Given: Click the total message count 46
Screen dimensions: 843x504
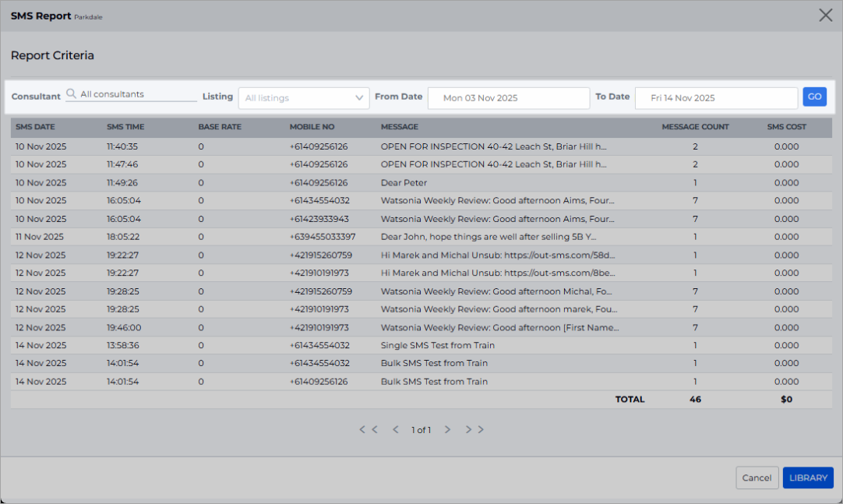Looking at the screenshot, I should click(x=695, y=399).
